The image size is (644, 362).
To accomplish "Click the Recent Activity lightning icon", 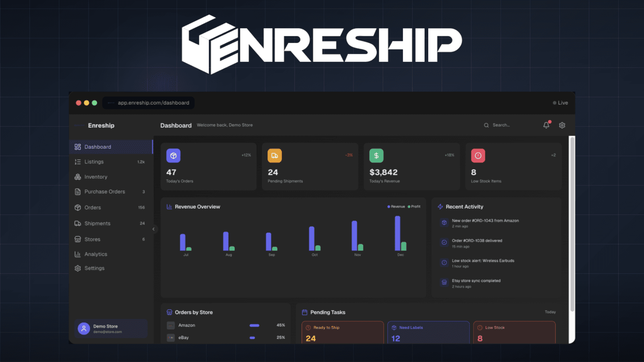I will (x=440, y=207).
